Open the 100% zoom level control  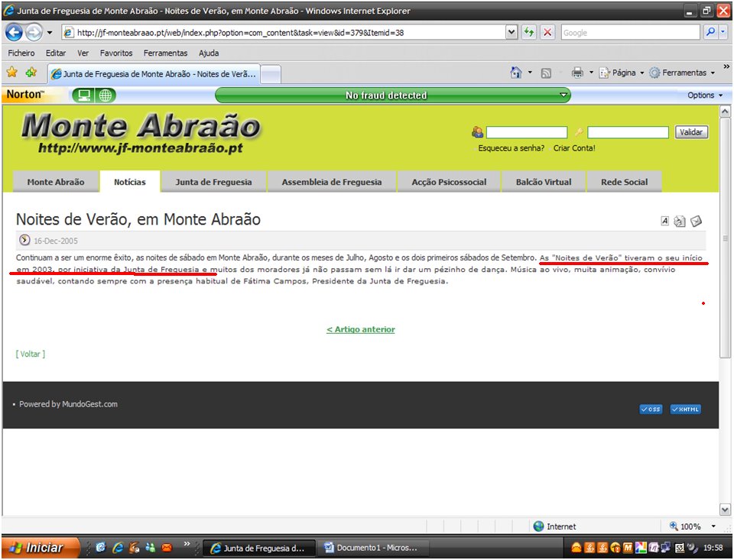(693, 526)
